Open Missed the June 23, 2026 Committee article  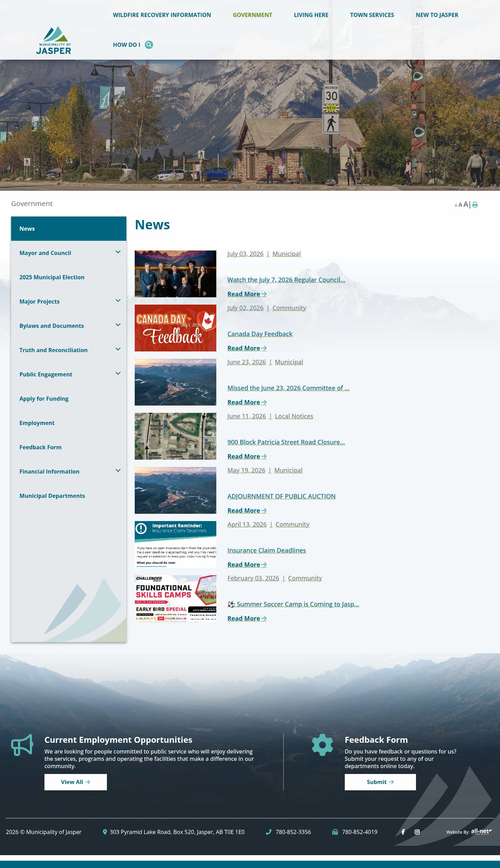288,388
